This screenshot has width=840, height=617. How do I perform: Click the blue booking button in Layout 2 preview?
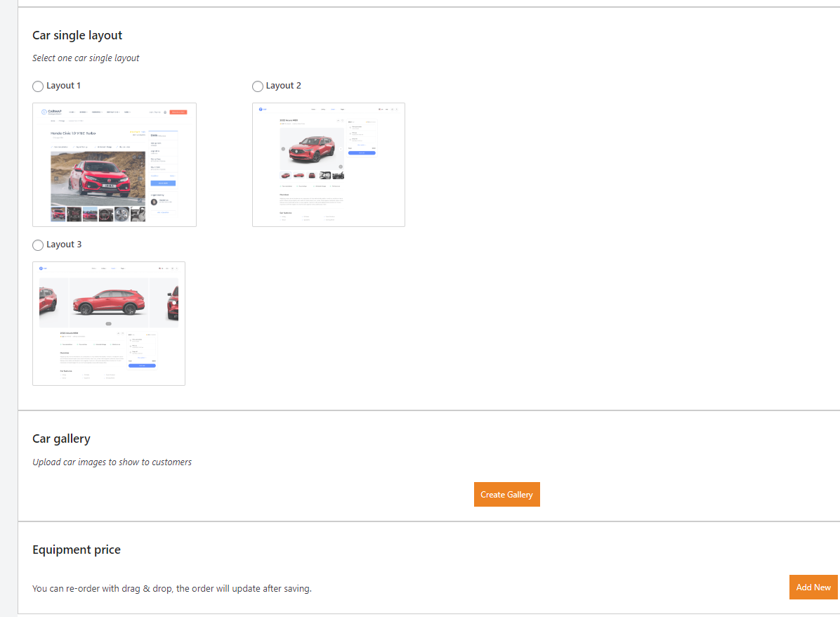(x=362, y=152)
